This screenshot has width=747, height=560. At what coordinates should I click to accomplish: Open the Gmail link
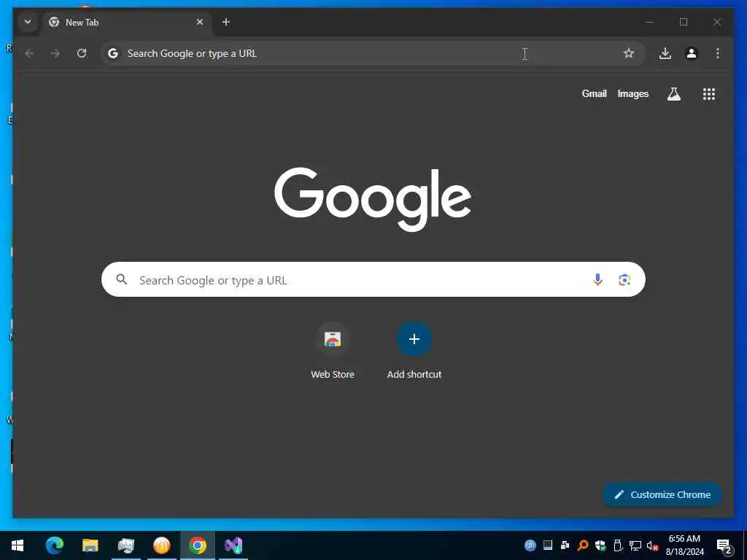click(x=594, y=94)
